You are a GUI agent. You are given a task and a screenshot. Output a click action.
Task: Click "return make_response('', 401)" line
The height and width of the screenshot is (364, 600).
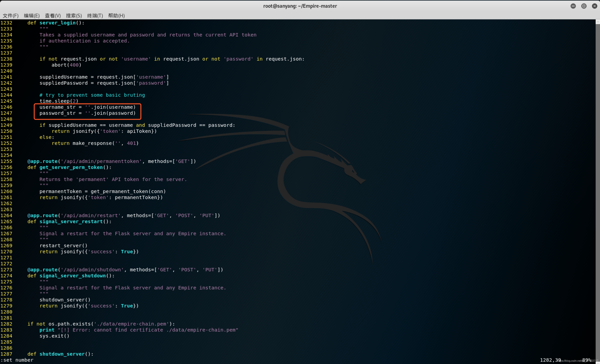[95, 143]
